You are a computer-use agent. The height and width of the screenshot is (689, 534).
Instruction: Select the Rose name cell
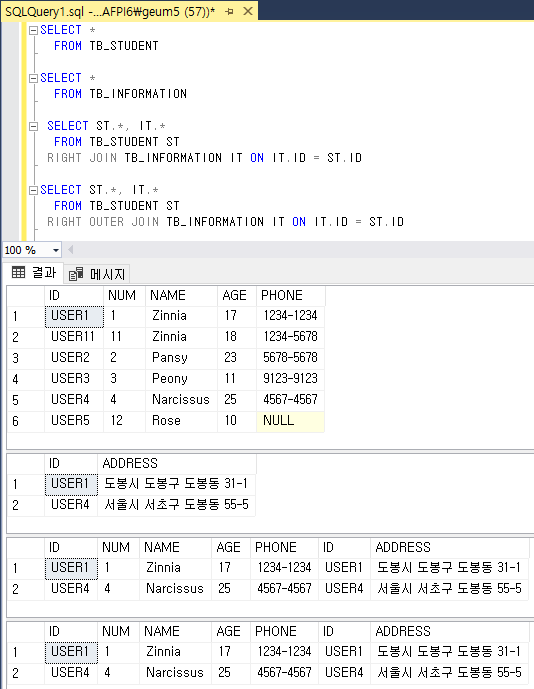coord(181,421)
